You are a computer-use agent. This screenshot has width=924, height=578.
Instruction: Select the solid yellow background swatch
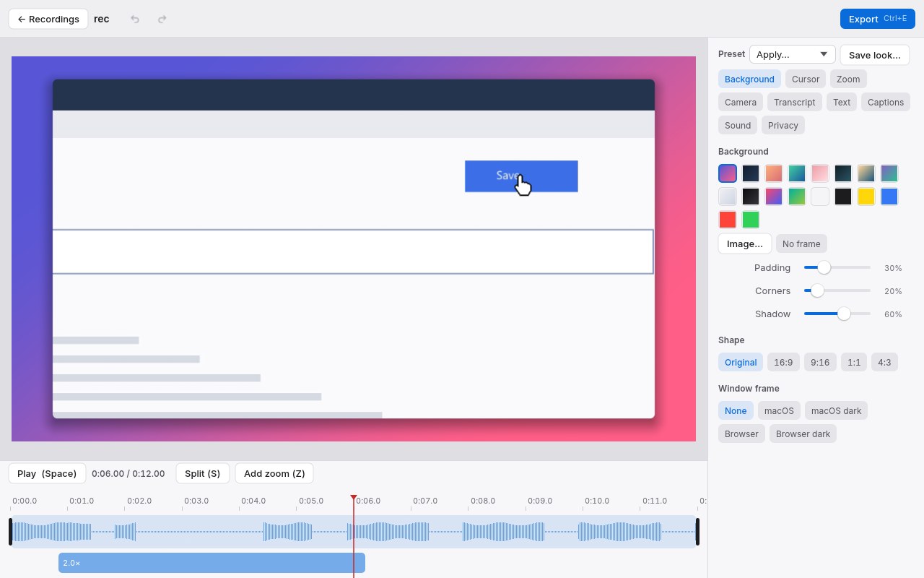point(866,197)
